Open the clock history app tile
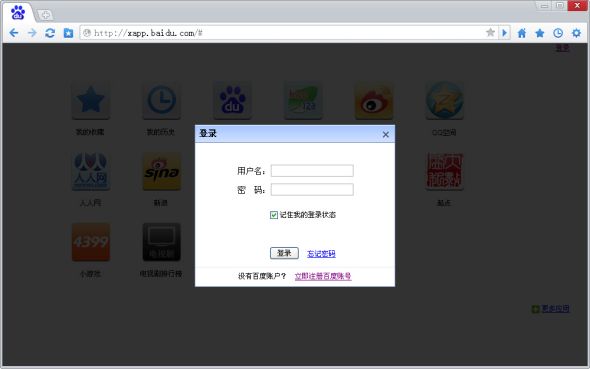The height and width of the screenshot is (369, 590). tap(161, 101)
